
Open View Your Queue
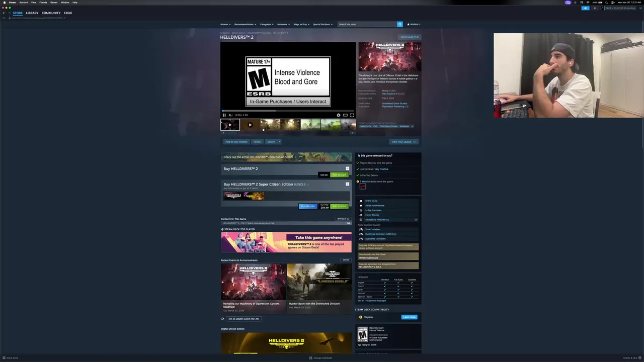click(x=404, y=142)
